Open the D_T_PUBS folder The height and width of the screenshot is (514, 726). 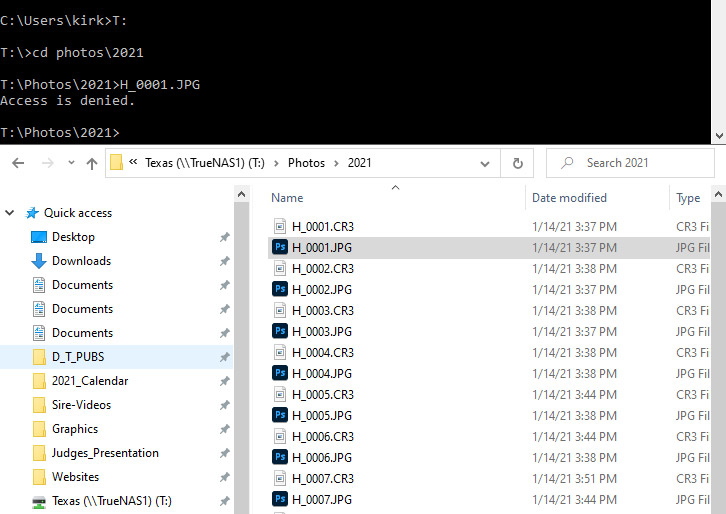(78, 357)
